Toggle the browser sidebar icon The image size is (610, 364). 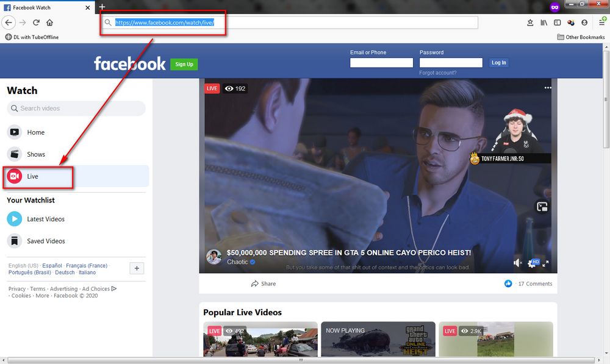[x=557, y=23]
